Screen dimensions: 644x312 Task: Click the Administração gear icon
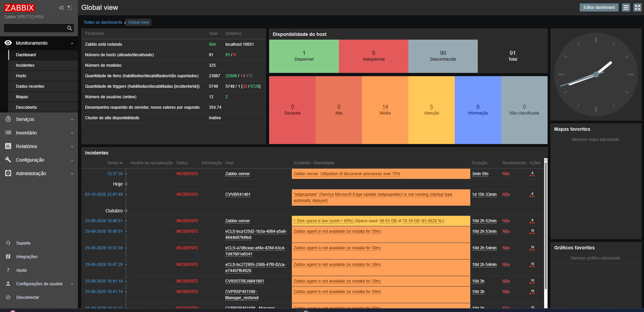(8, 173)
